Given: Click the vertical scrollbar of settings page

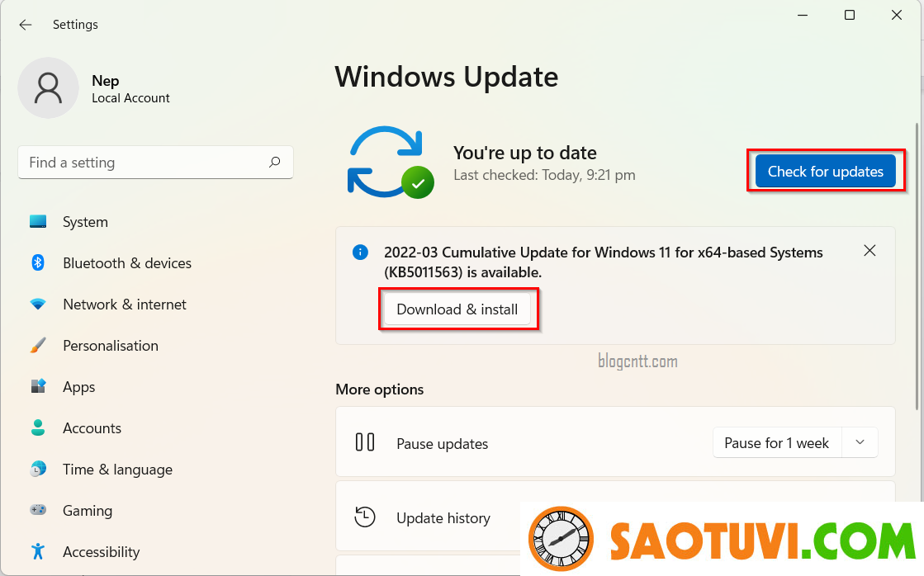Looking at the screenshot, I should point(917,267).
